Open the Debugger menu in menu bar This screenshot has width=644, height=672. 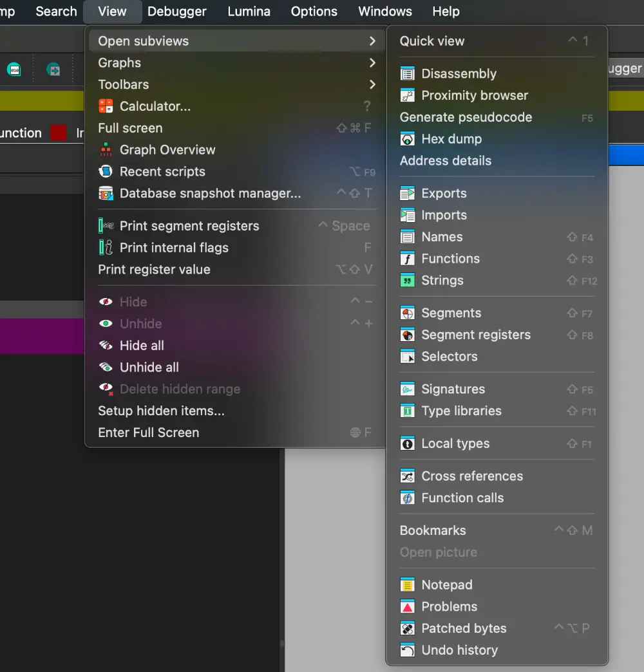click(x=176, y=12)
